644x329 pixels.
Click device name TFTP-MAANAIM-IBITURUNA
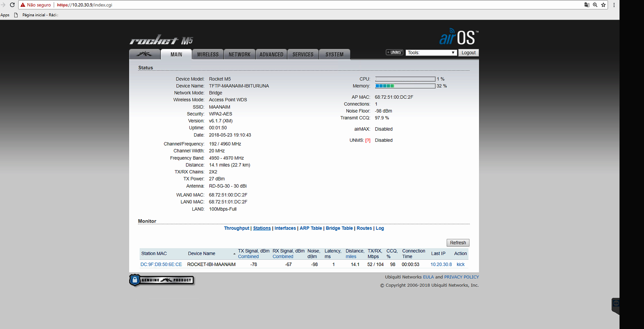tap(239, 86)
